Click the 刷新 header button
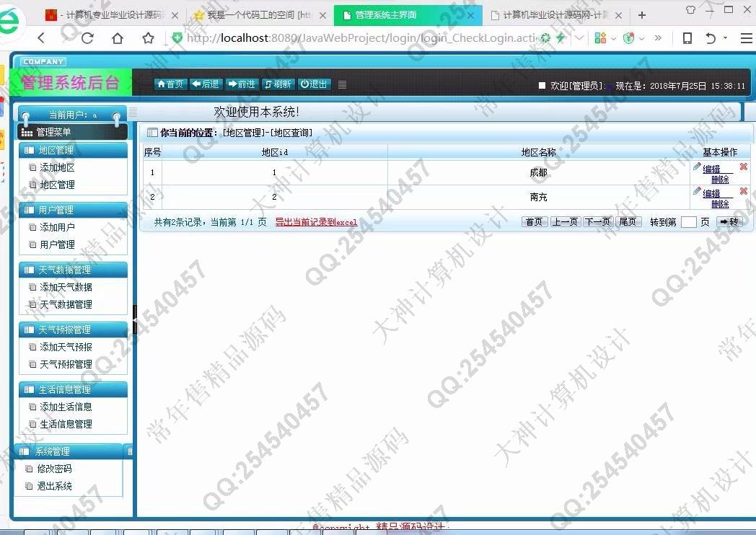This screenshot has width=756, height=535. [278, 84]
